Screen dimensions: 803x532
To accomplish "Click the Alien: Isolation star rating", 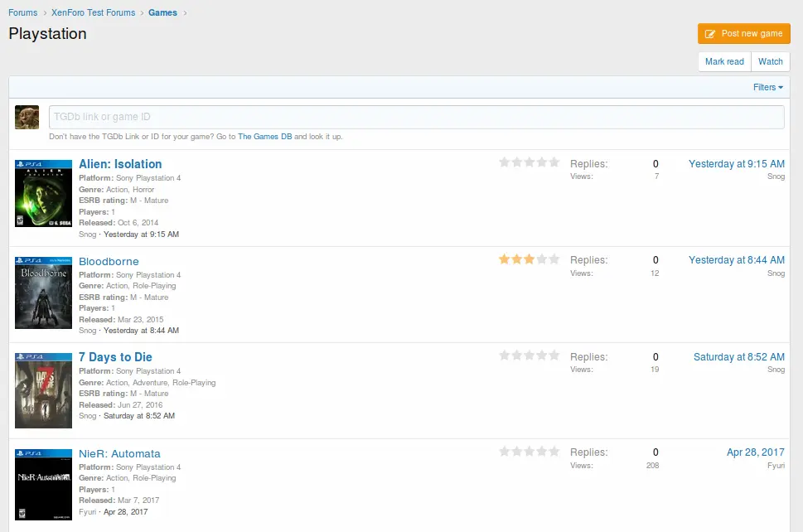I will (529, 162).
